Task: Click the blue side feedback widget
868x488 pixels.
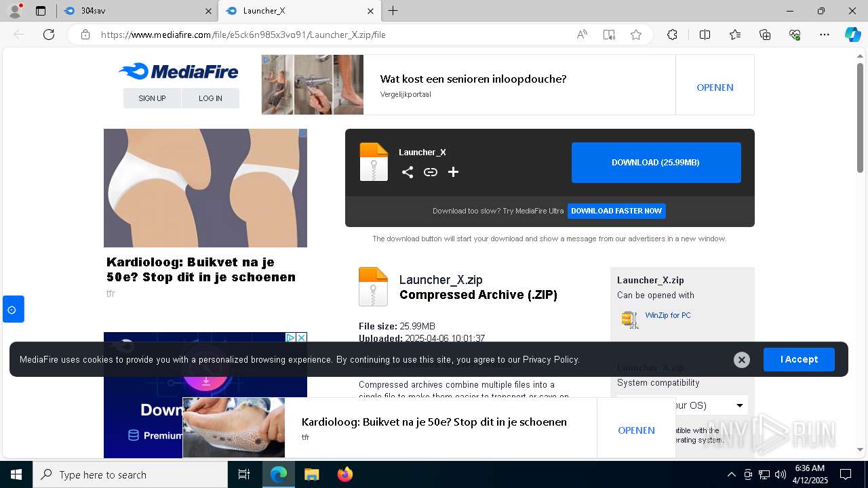Action: [13, 309]
